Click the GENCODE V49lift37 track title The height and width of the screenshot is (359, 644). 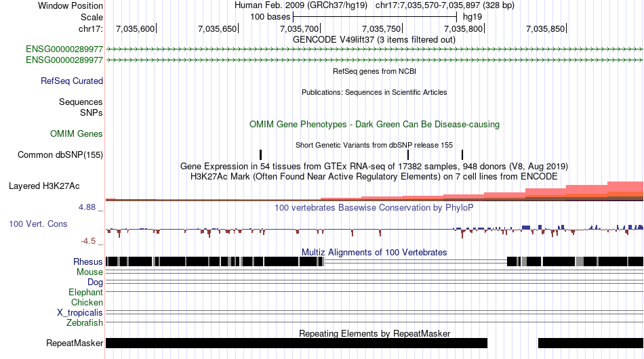[374, 40]
